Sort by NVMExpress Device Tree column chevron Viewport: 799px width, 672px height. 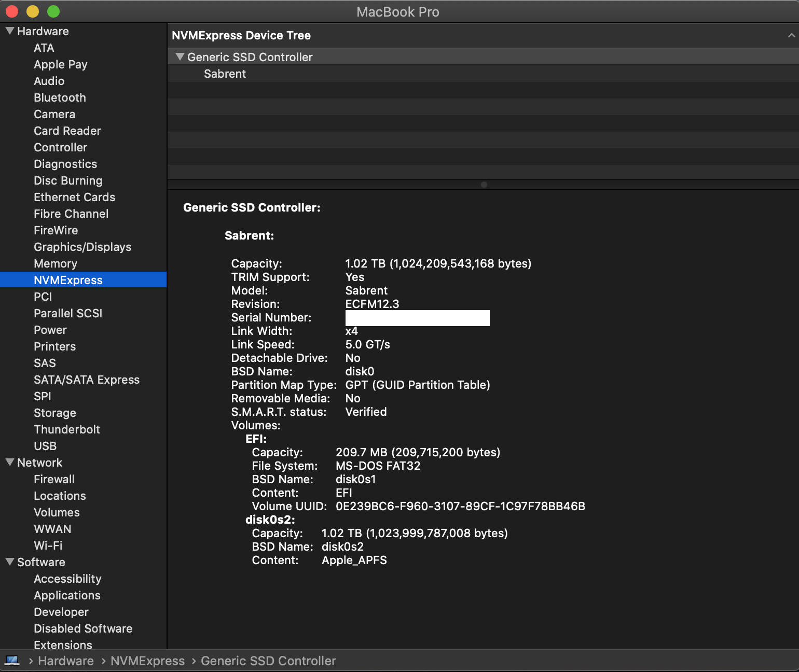point(791,35)
